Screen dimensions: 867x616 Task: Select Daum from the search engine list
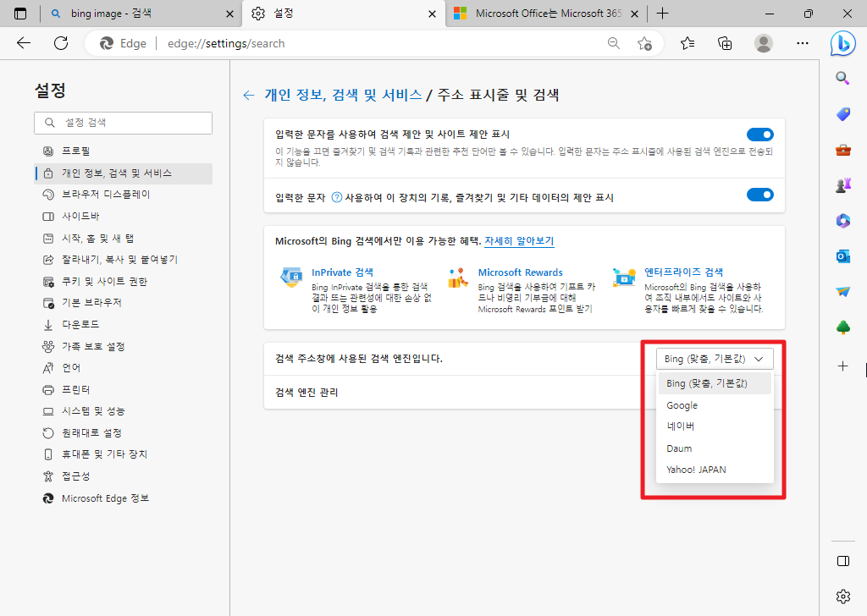coord(715,448)
